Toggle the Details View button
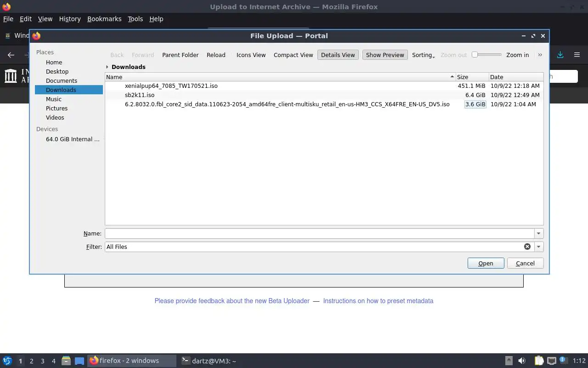The width and height of the screenshot is (588, 368). click(x=338, y=55)
